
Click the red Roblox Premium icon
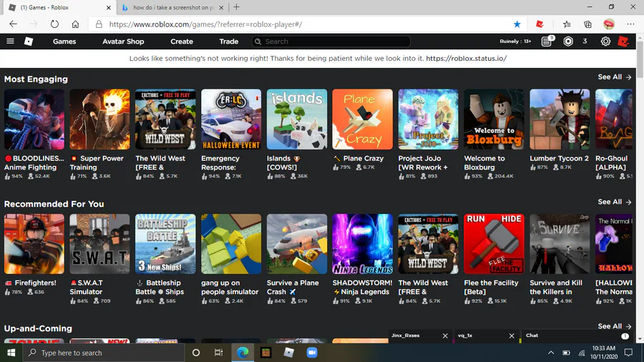[x=623, y=41]
